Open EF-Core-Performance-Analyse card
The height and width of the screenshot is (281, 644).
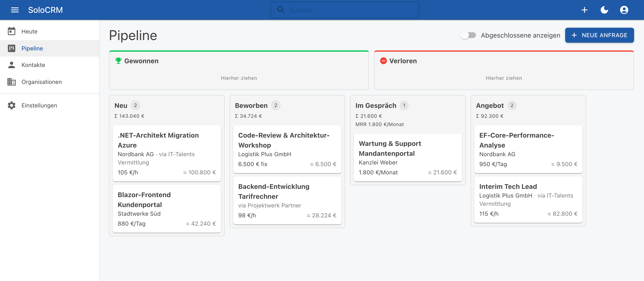(528, 149)
